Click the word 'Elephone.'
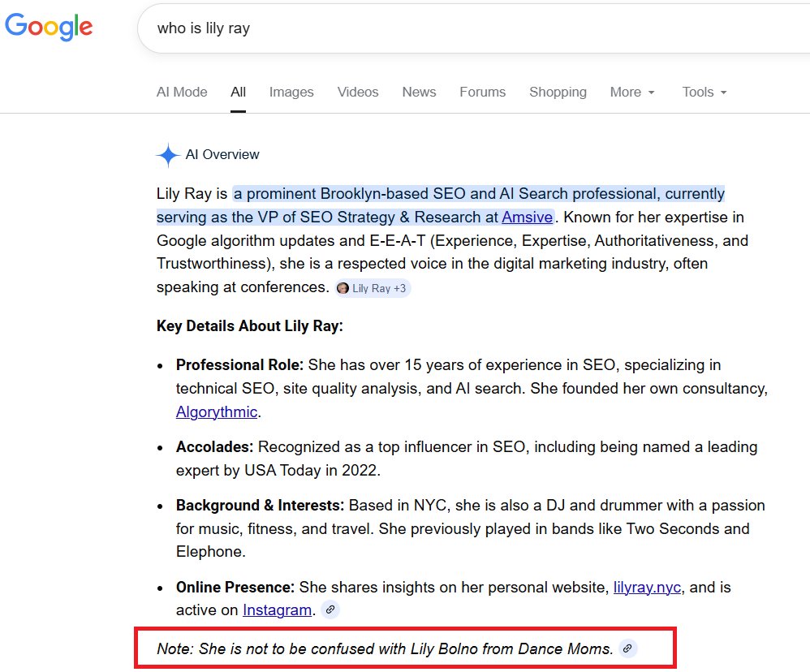Image resolution: width=810 pixels, height=672 pixels. tap(211, 552)
